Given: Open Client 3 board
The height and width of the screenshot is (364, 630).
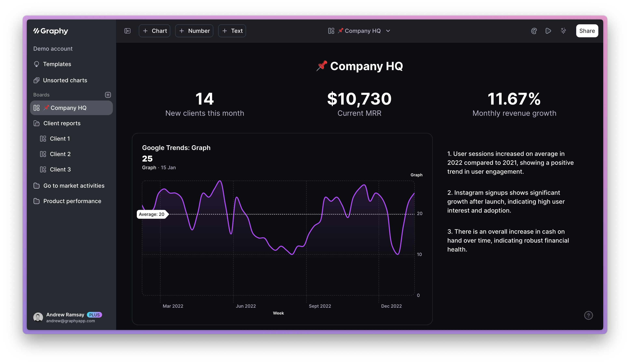Looking at the screenshot, I should pos(60,169).
